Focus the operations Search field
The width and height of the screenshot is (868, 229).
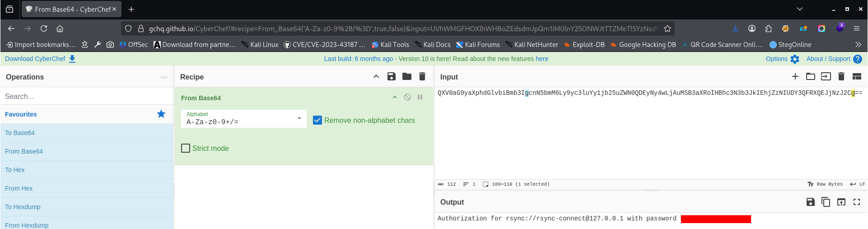(86, 96)
